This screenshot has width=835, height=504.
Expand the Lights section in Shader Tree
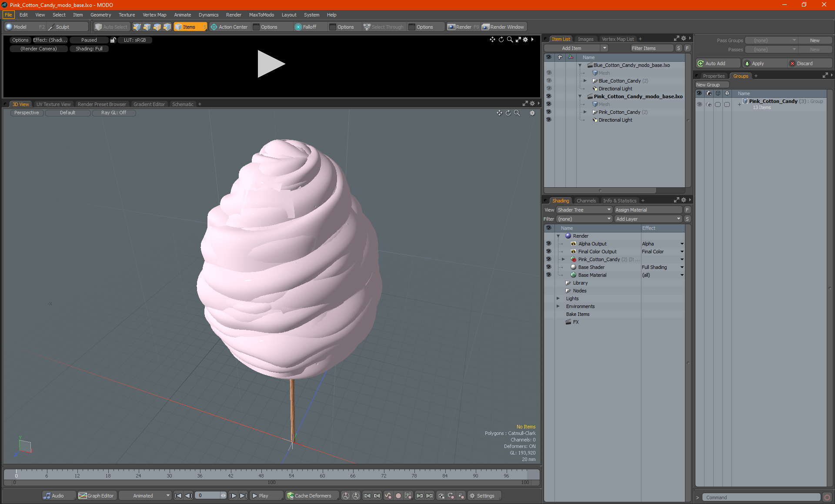pyautogui.click(x=558, y=298)
